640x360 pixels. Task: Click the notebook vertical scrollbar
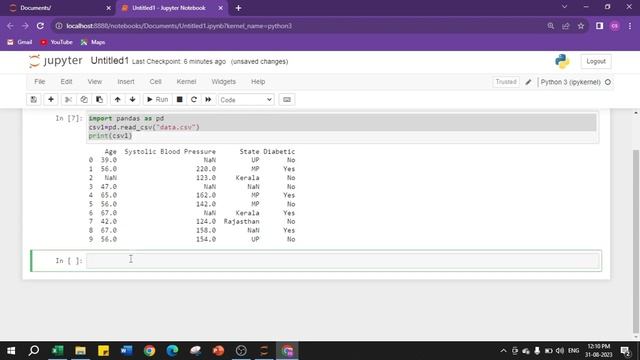point(636,241)
